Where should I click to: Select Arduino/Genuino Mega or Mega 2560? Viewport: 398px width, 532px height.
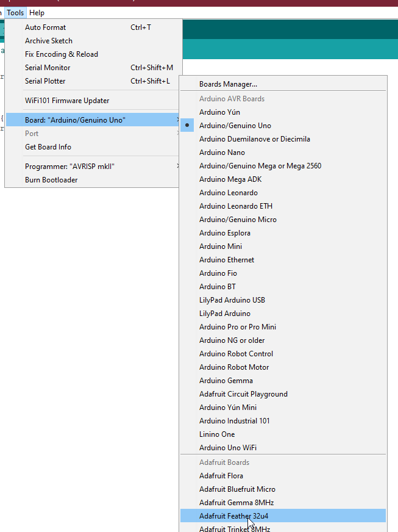coord(283,166)
